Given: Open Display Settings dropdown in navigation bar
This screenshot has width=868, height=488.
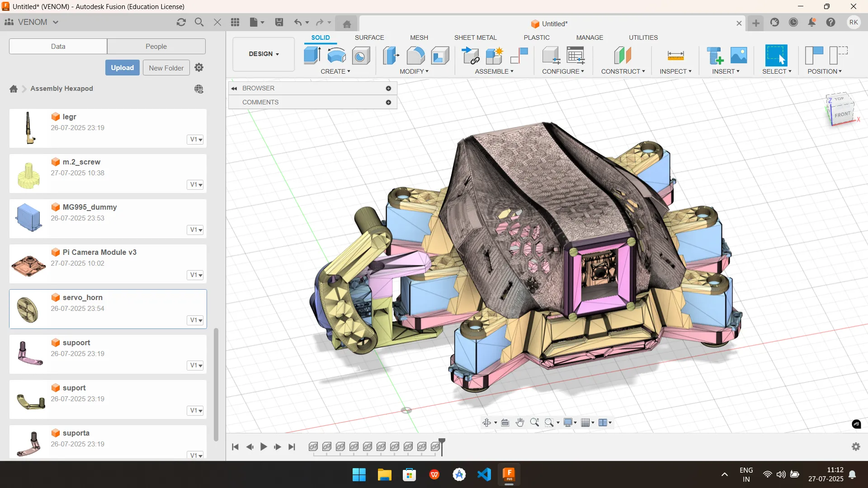Looking at the screenshot, I should 570,422.
